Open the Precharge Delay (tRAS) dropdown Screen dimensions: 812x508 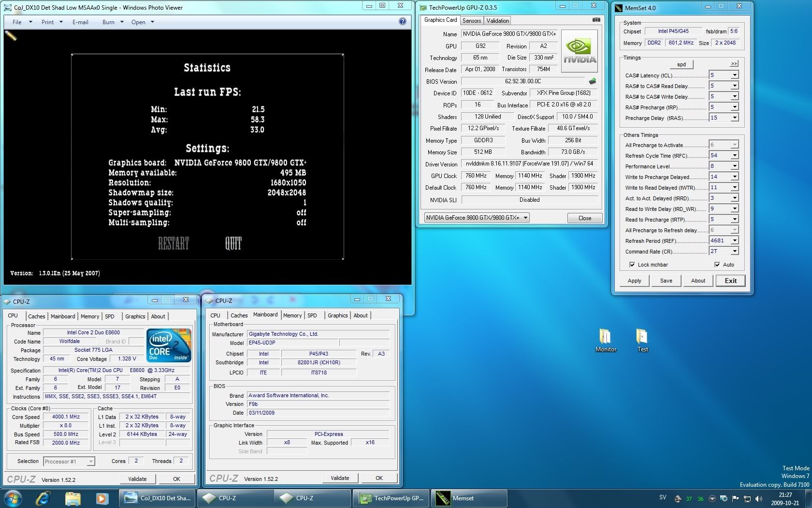point(735,118)
